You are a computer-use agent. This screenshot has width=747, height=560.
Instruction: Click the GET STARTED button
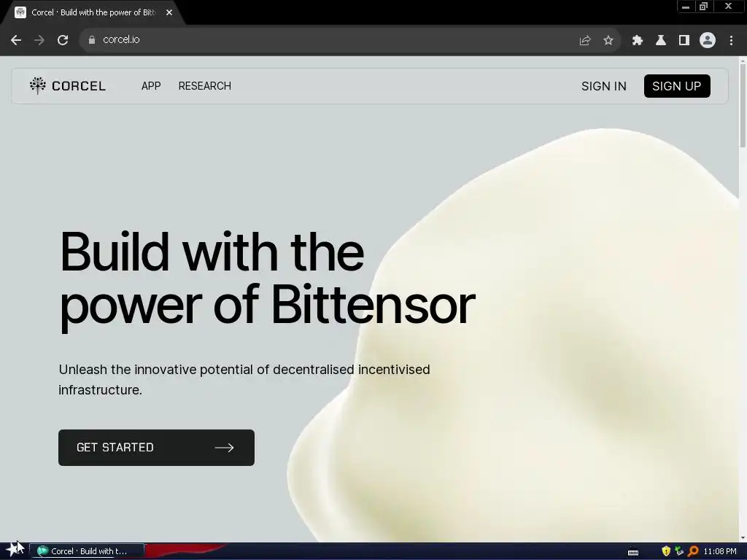156,448
